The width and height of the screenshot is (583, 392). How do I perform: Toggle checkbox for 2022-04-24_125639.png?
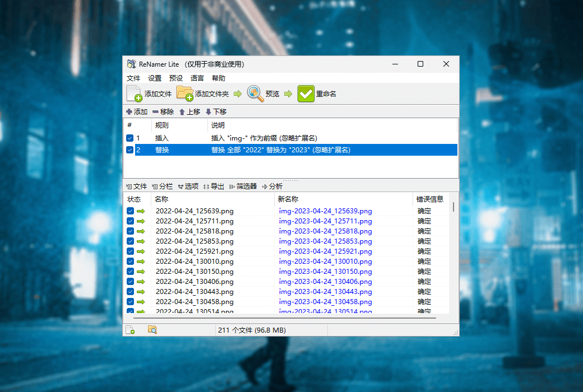tap(130, 211)
